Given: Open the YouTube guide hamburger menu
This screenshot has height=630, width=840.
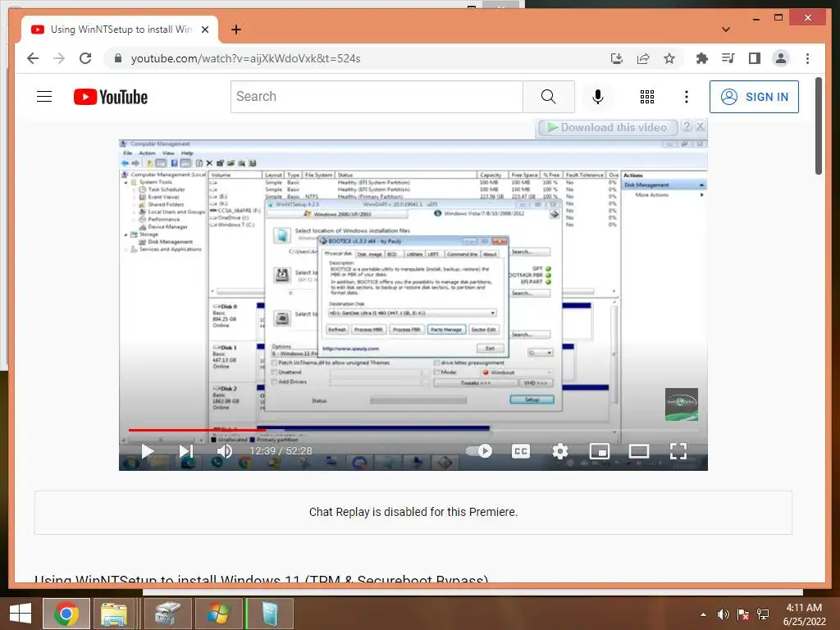Looking at the screenshot, I should click(44, 97).
